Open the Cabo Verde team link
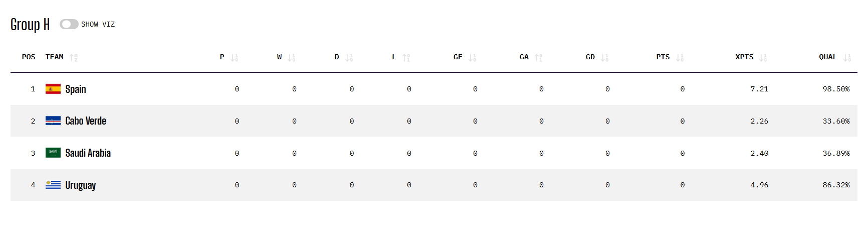The width and height of the screenshot is (868, 226). pos(86,121)
